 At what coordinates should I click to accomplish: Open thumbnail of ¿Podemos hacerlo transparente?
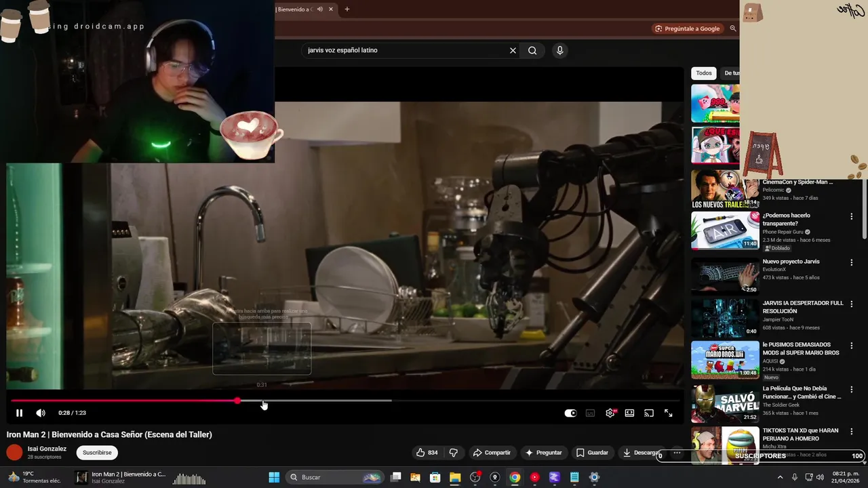pos(725,230)
